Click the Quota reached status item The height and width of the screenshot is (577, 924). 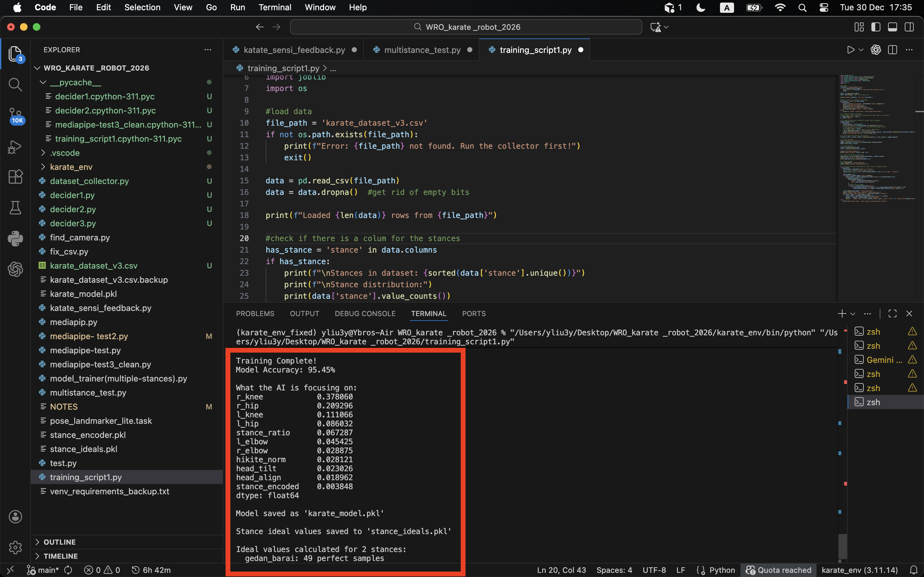779,570
